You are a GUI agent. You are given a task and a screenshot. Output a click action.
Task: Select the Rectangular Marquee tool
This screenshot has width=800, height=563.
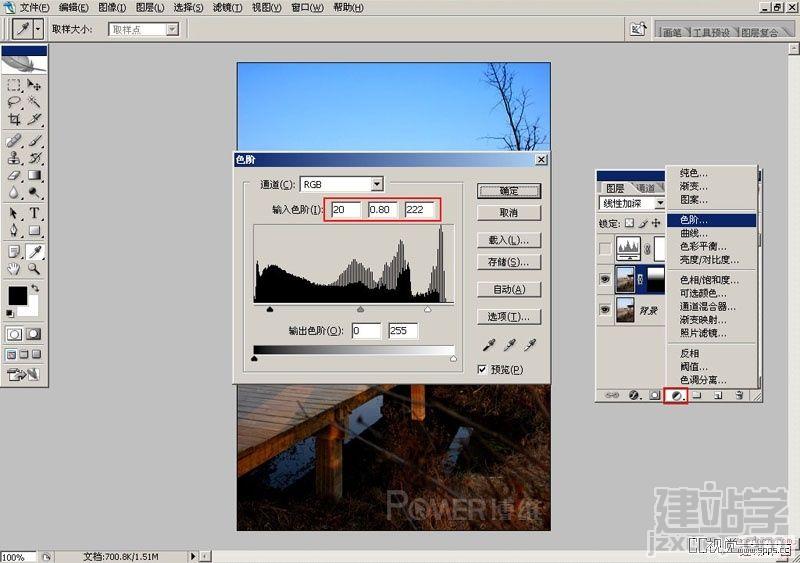point(14,85)
